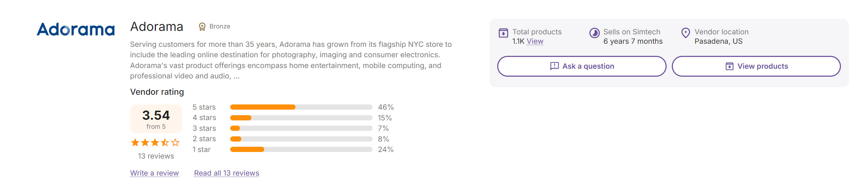The image size is (868, 195).
Task: Click the Adorama logo image
Action: 76,29
